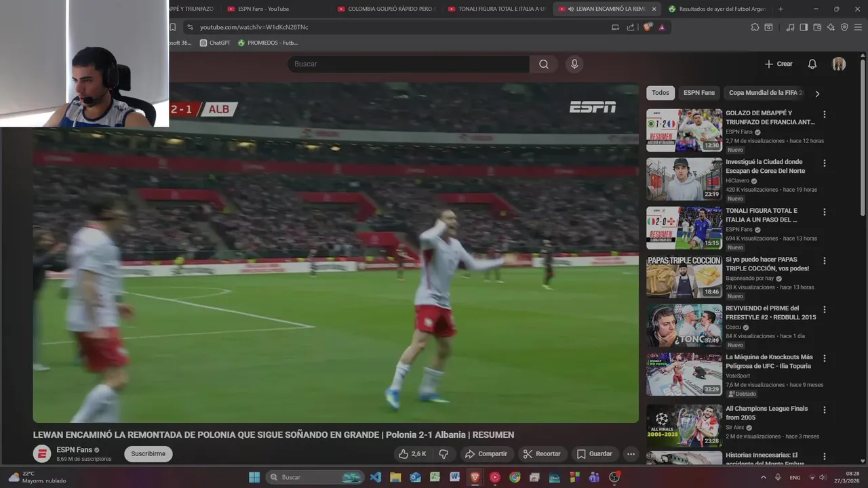868x488 pixels.
Task: Open File Explorer from the taskbar
Action: click(395, 477)
